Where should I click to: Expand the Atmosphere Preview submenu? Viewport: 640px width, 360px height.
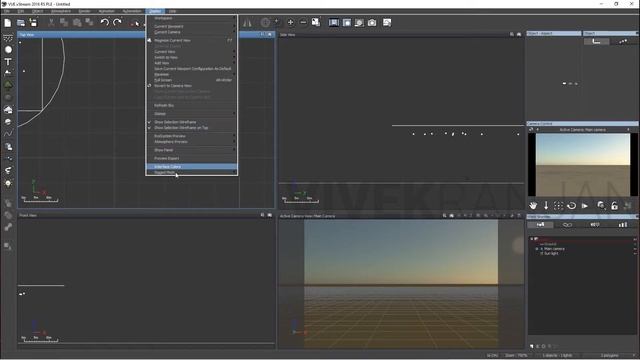pyautogui.click(x=191, y=142)
